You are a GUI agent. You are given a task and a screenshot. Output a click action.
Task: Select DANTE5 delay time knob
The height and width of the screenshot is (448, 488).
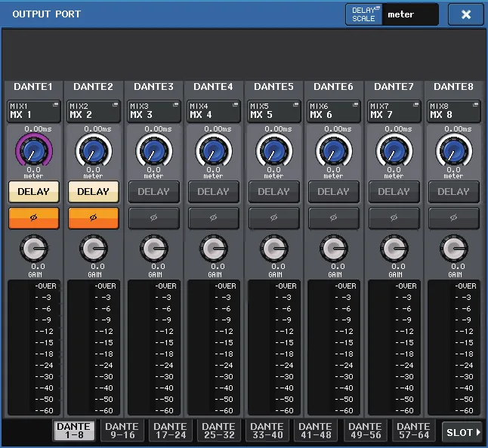274,151
